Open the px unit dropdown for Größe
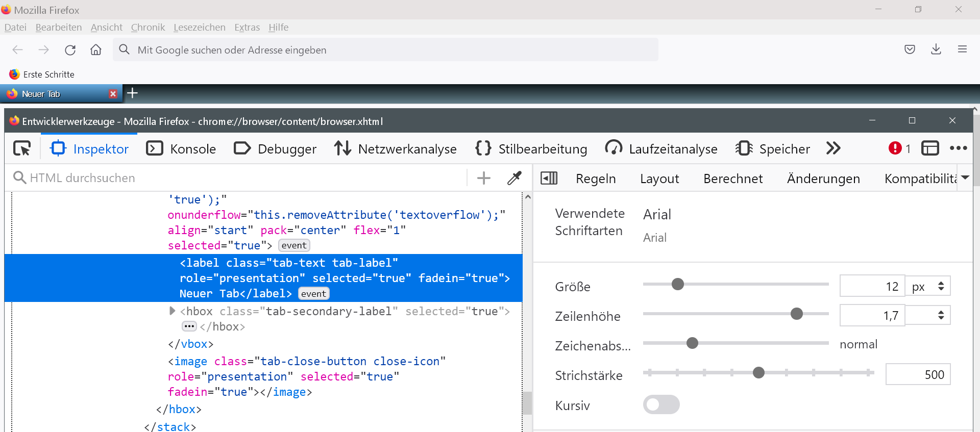The height and width of the screenshot is (432, 980). tap(928, 286)
